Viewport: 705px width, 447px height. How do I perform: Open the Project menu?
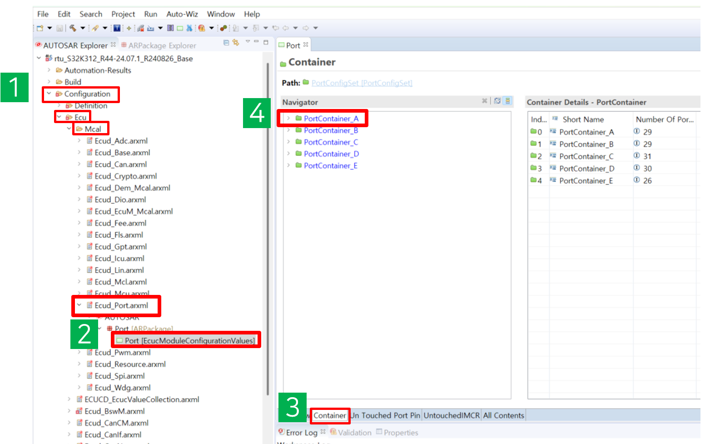pyautogui.click(x=123, y=14)
